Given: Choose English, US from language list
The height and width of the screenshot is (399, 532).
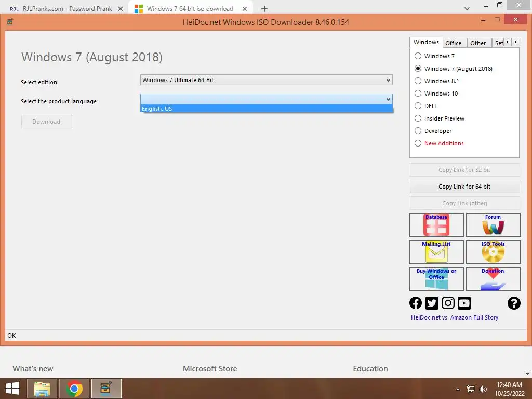Looking at the screenshot, I should pyautogui.click(x=267, y=109).
